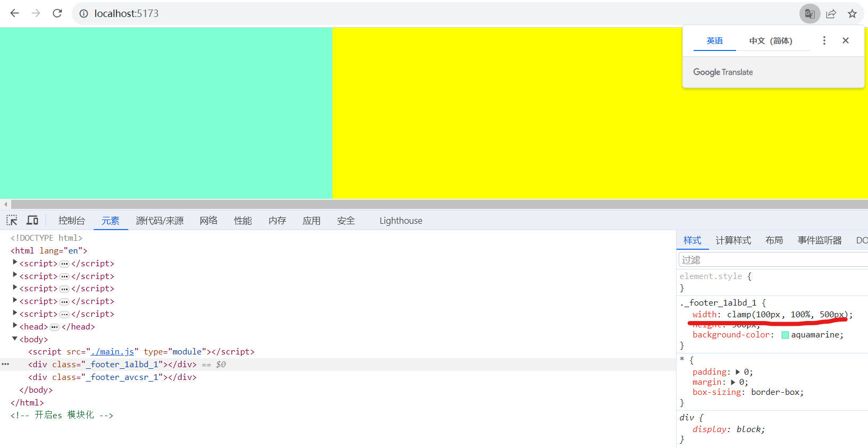Click the yellow box in the page
868x448 pixels.
pos(600,113)
